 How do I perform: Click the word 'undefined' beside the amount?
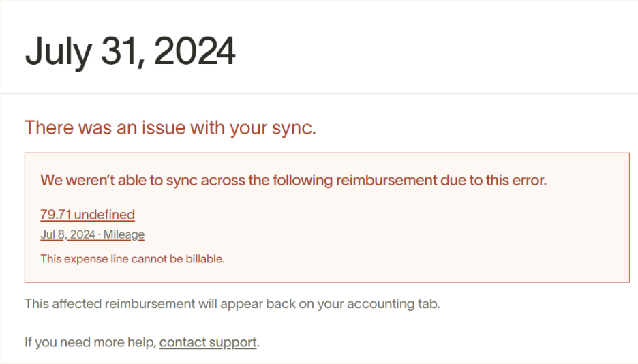(104, 214)
